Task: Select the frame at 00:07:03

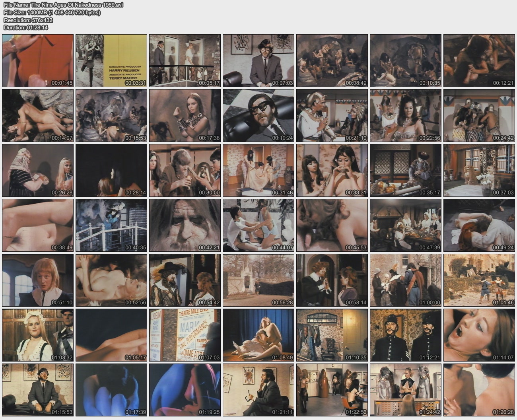Action: [258, 60]
